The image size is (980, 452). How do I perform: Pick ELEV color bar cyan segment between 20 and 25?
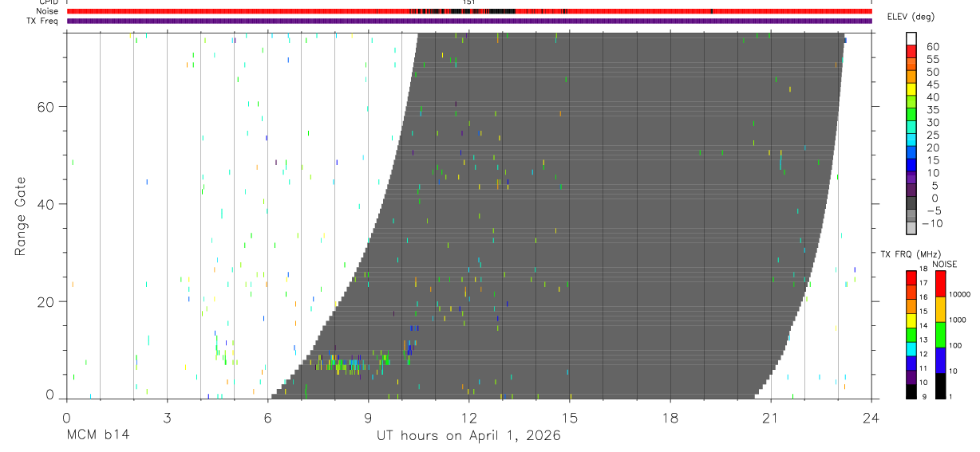click(x=911, y=140)
